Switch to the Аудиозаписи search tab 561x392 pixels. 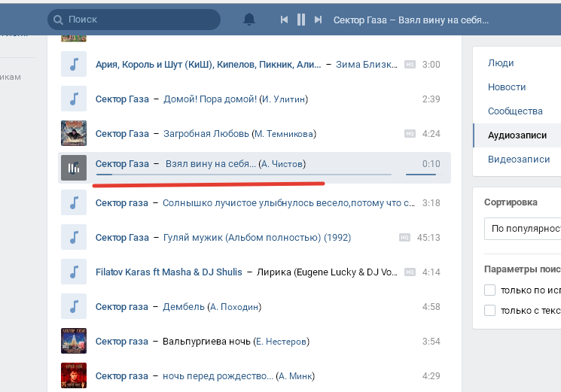click(x=517, y=135)
